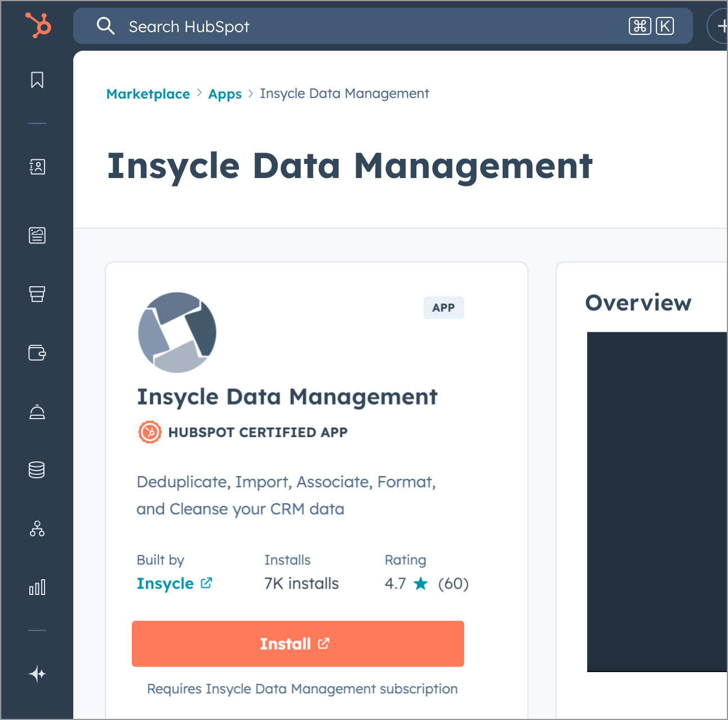Click the Insycle developer link
This screenshot has height=720, width=728.
point(165,583)
